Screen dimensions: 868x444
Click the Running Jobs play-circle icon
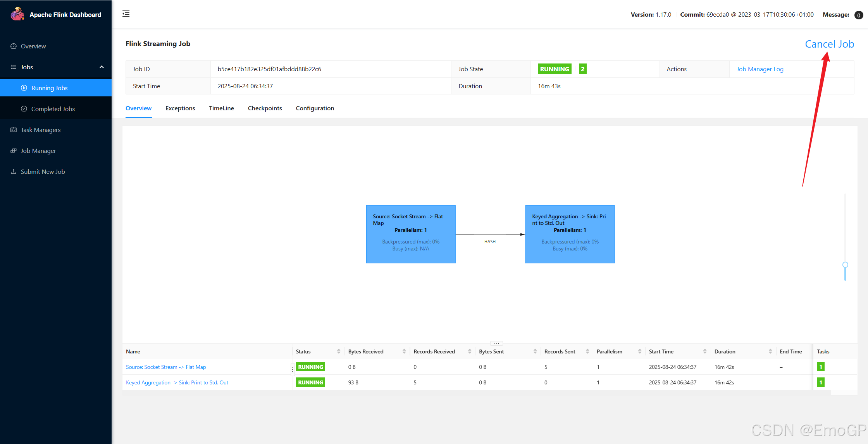(x=24, y=88)
